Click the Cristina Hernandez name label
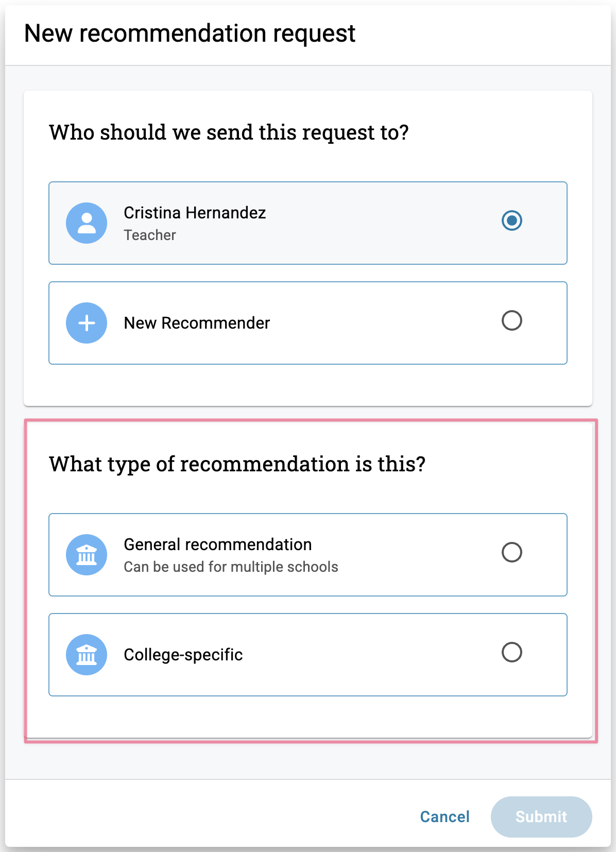616x852 pixels. (195, 213)
